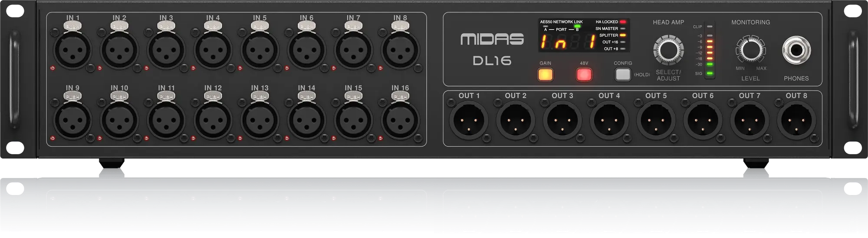Click the MIDAS logo
This screenshot has height=238, width=868.
[x=492, y=39]
